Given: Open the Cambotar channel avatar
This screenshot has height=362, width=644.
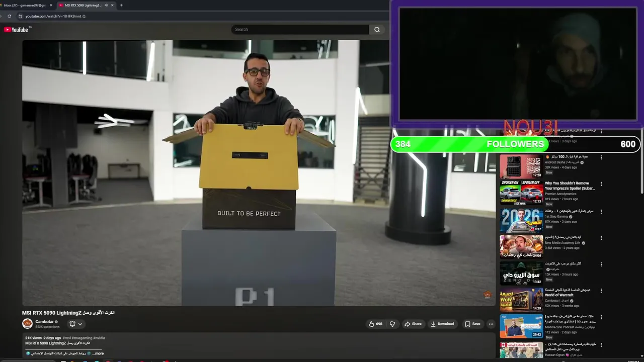Looking at the screenshot, I should 27,324.
